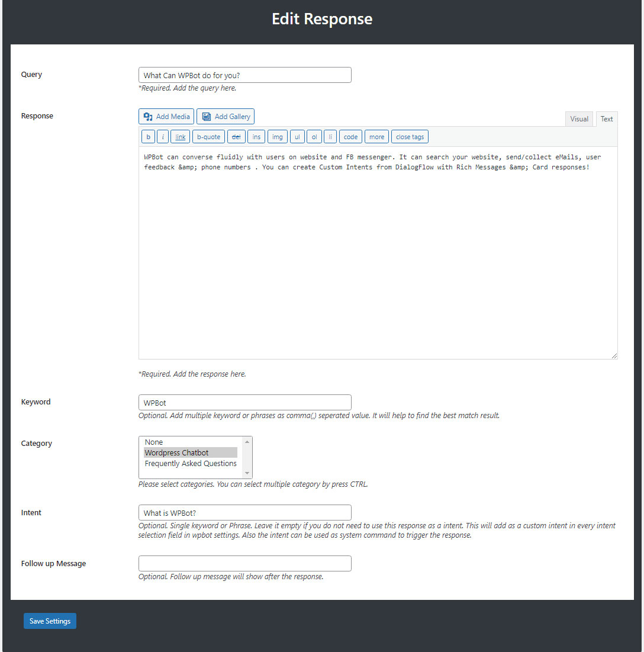Select Wordpress Chatbot category

coord(191,452)
